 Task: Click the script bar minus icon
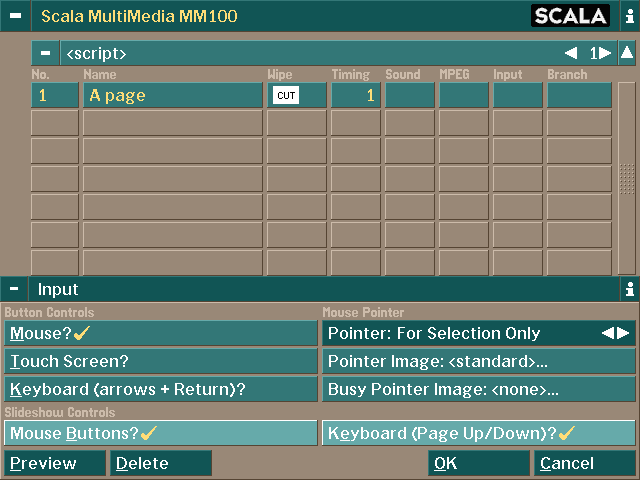click(45, 53)
